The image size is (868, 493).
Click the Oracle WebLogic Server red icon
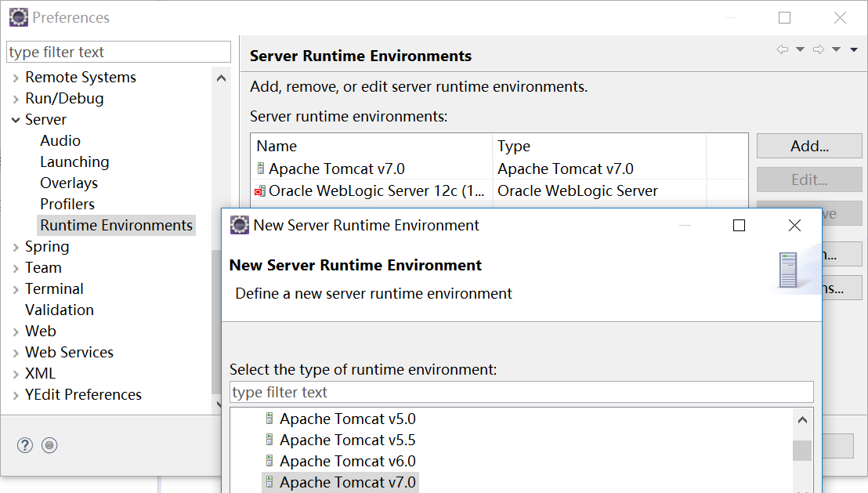point(259,191)
